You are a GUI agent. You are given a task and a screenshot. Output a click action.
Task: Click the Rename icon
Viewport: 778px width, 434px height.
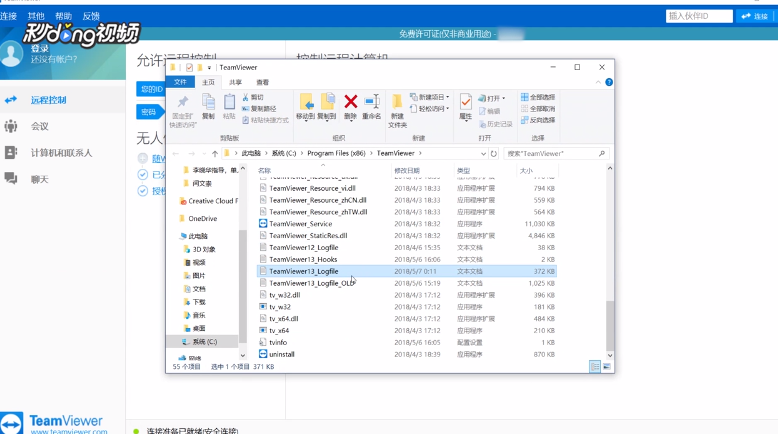[x=372, y=102]
